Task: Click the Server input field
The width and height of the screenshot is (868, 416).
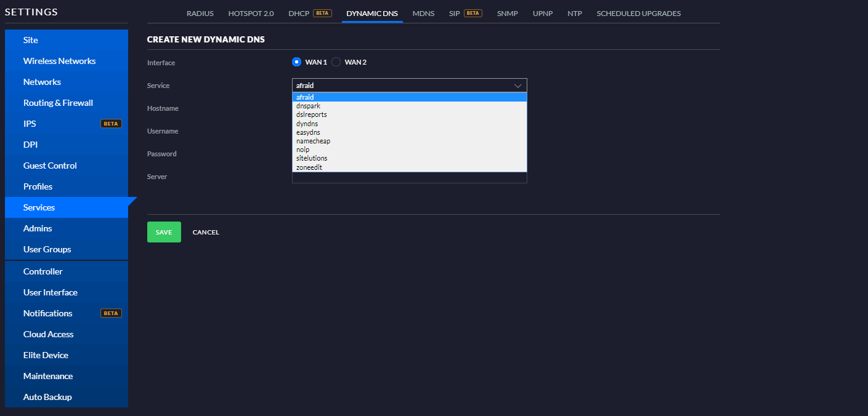Action: (x=409, y=178)
